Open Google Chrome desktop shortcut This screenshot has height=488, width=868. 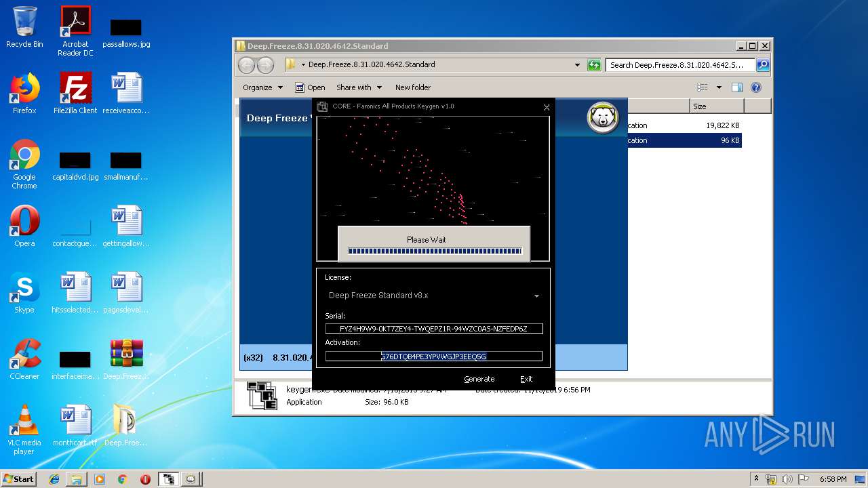tap(24, 165)
